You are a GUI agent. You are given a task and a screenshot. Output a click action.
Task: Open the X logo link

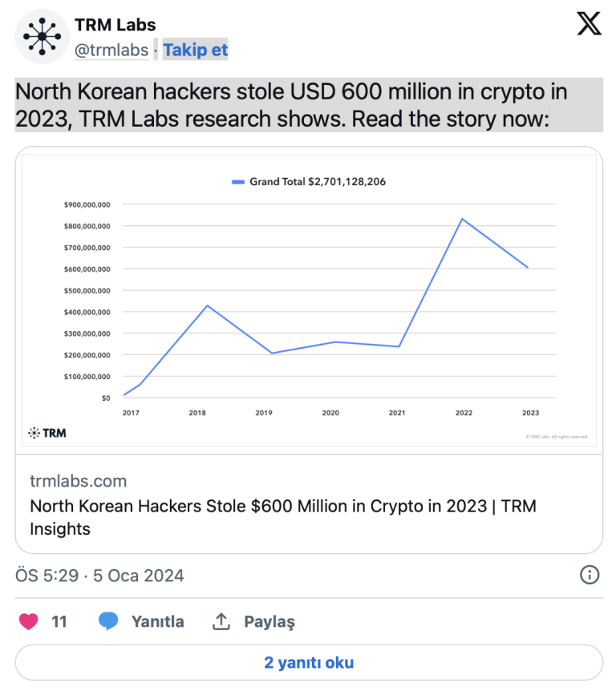point(589,25)
